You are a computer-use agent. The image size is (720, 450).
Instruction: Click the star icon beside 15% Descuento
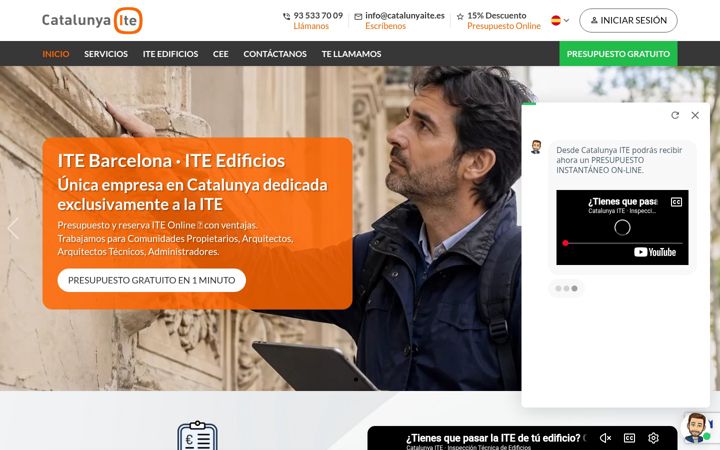(460, 17)
